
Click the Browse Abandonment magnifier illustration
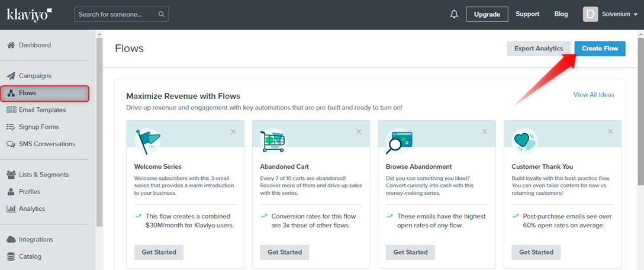click(399, 141)
